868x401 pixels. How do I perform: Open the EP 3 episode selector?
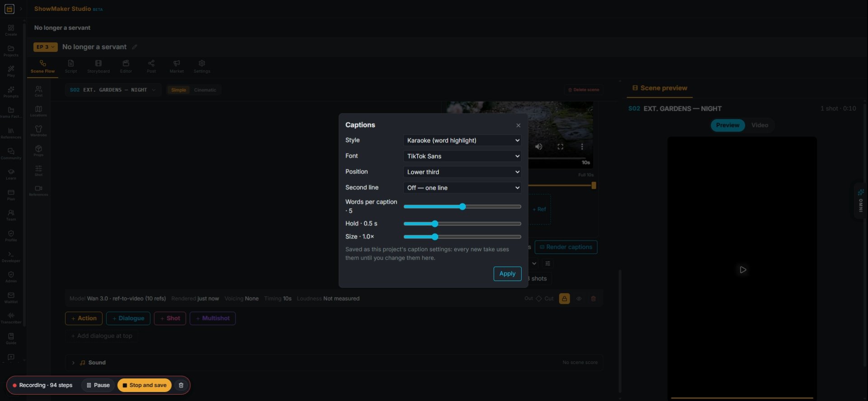click(x=46, y=47)
